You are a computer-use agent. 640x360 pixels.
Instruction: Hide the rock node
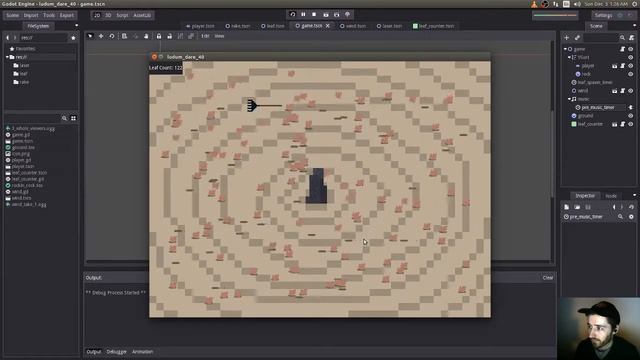[631, 74]
